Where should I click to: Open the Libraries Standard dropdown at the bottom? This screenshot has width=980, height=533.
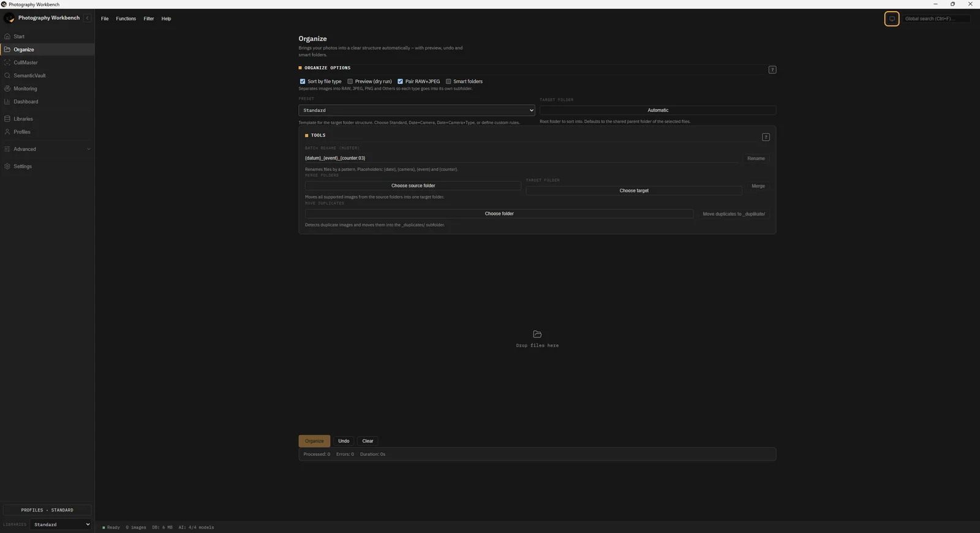[61, 524]
